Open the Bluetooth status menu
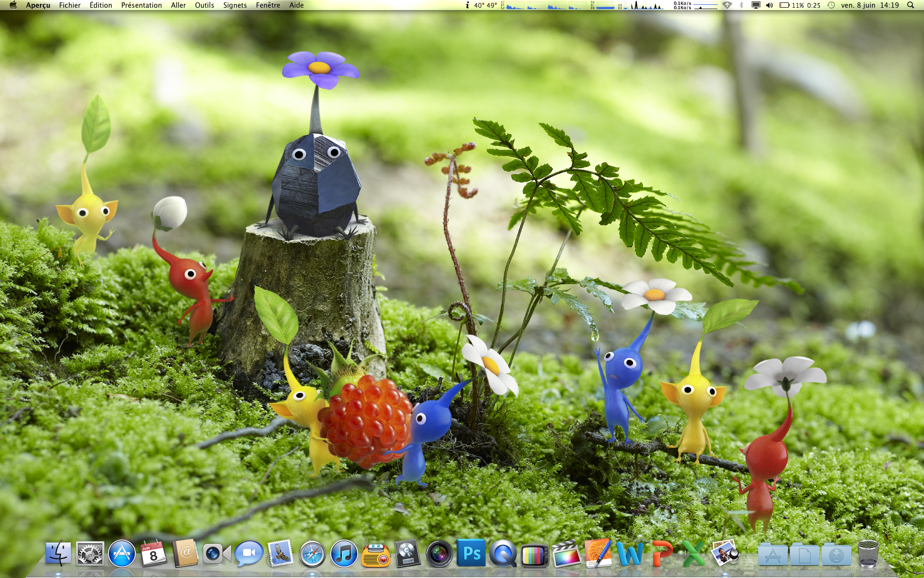924x578 pixels. pyautogui.click(x=742, y=5)
